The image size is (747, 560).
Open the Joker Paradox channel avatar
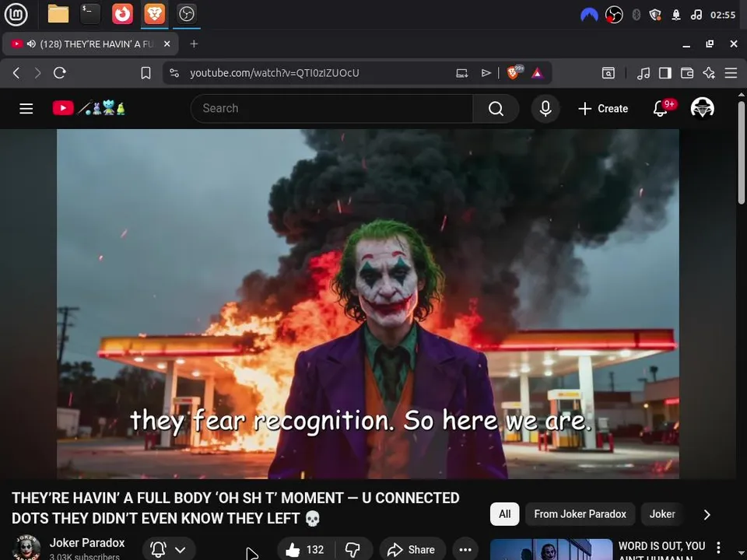point(26,548)
